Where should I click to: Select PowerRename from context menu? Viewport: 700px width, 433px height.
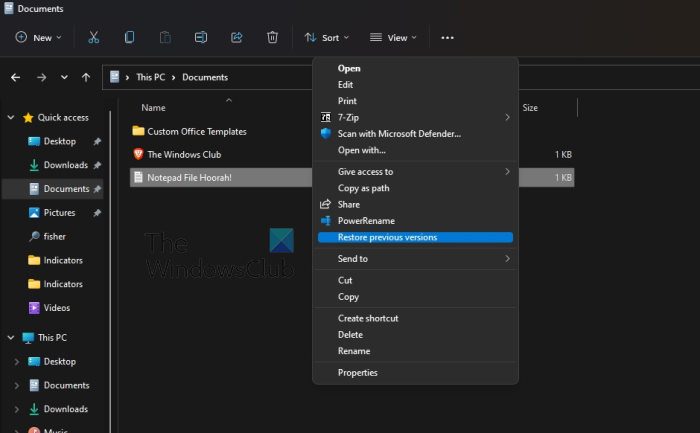(366, 220)
